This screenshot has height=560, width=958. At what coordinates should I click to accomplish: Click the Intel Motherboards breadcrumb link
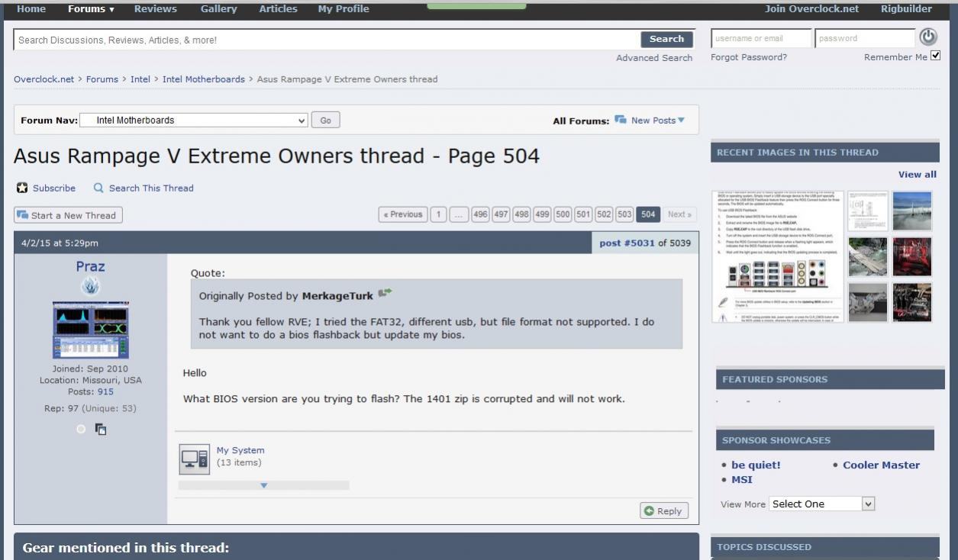click(x=204, y=79)
